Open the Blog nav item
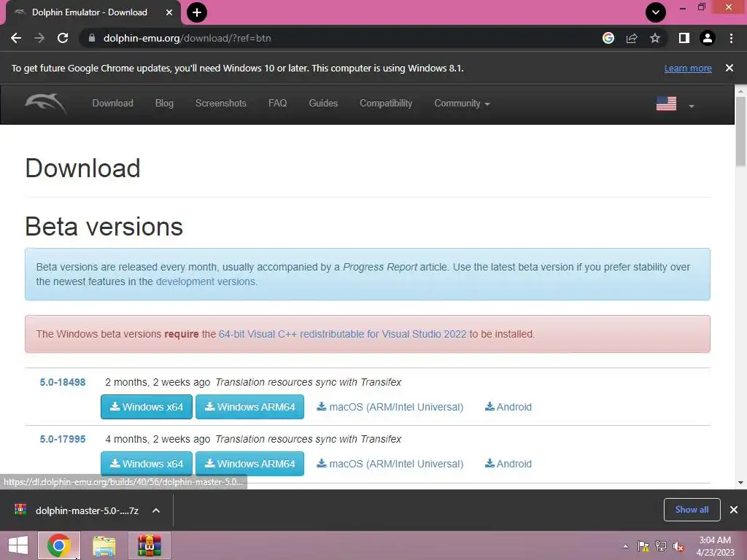 point(164,104)
